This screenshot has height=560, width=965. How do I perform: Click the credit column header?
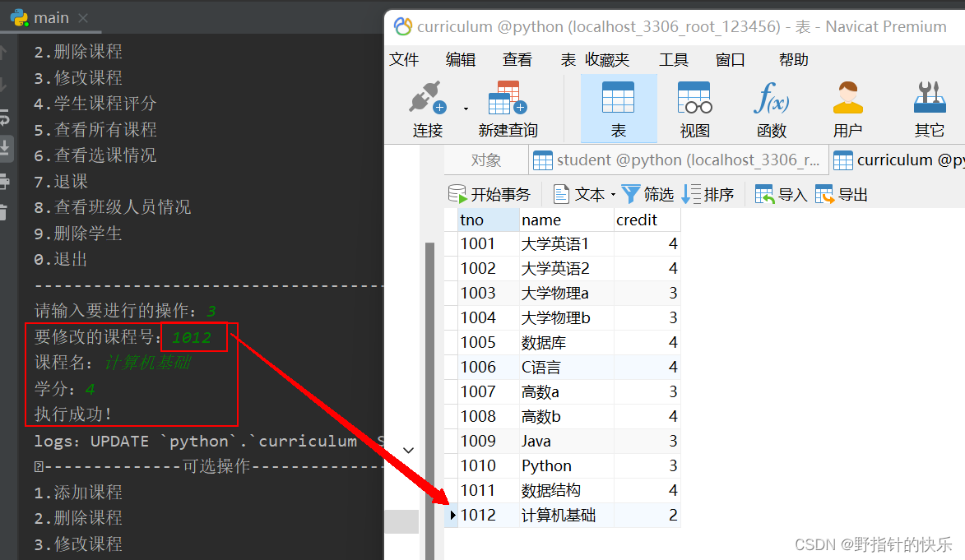pos(647,220)
